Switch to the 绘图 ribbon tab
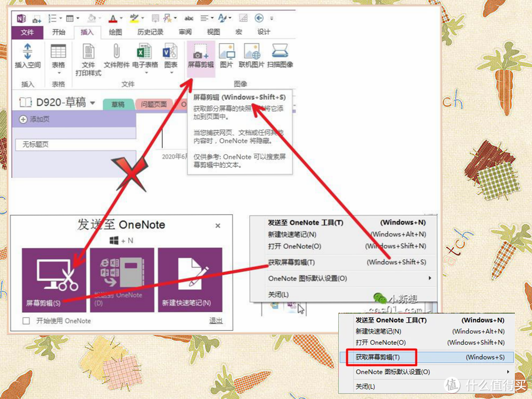 115,32
